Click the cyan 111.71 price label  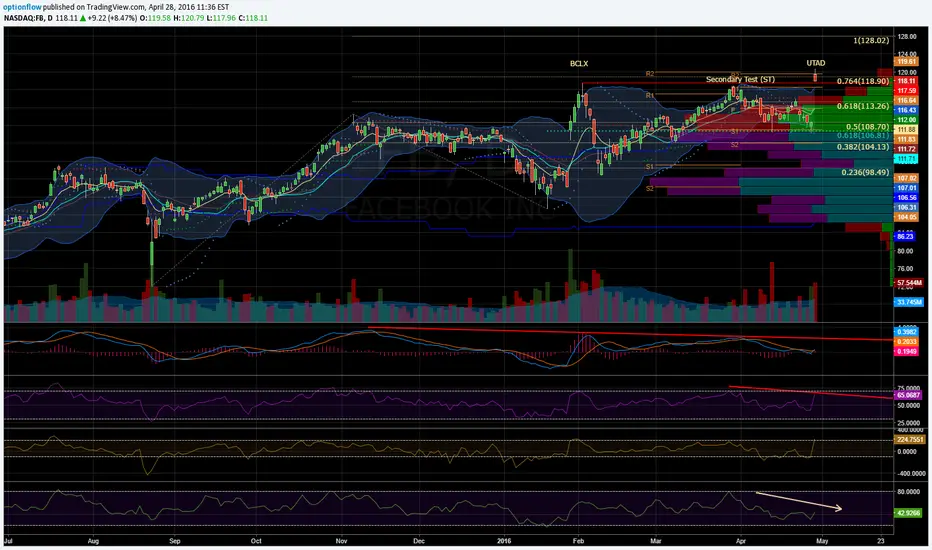point(906,159)
